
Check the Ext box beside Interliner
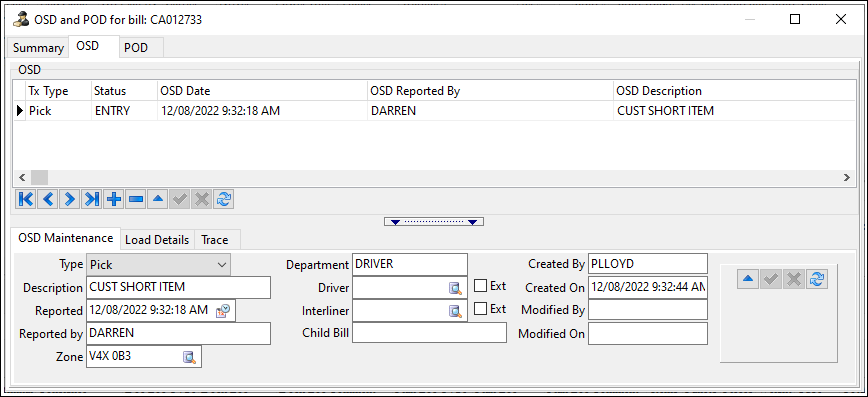pos(480,308)
